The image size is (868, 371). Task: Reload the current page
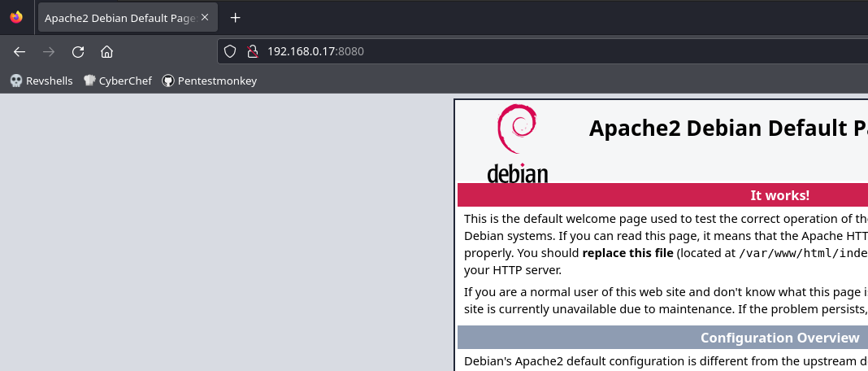(78, 51)
